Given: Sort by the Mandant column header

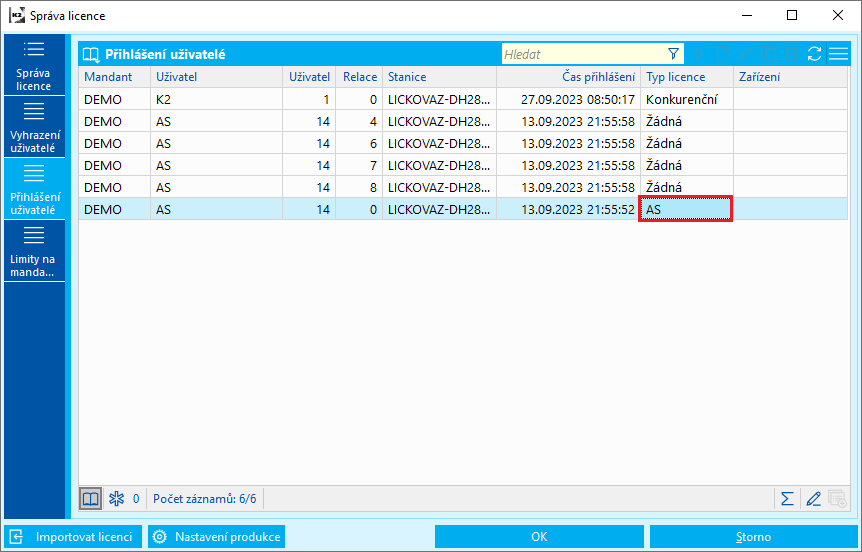Looking at the screenshot, I should (x=114, y=77).
